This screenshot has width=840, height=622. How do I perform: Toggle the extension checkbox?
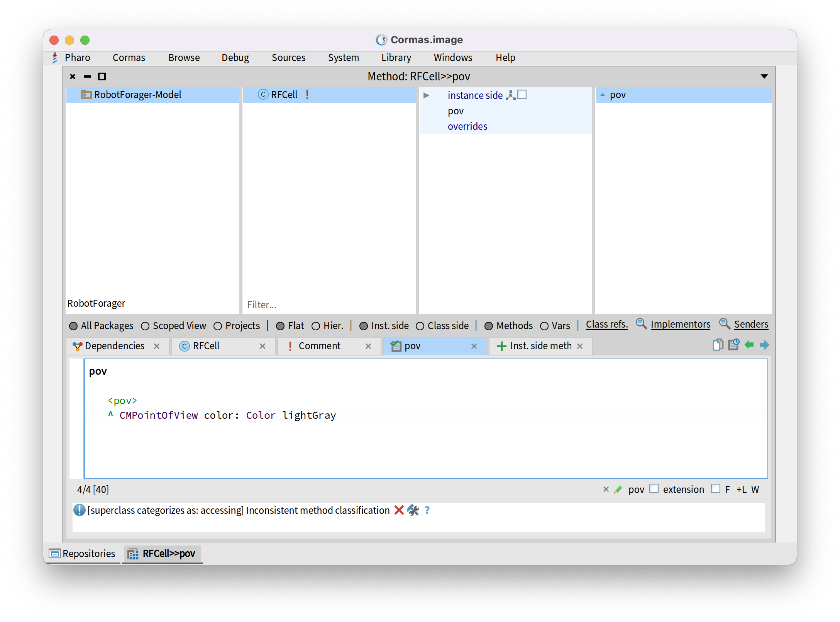point(654,489)
